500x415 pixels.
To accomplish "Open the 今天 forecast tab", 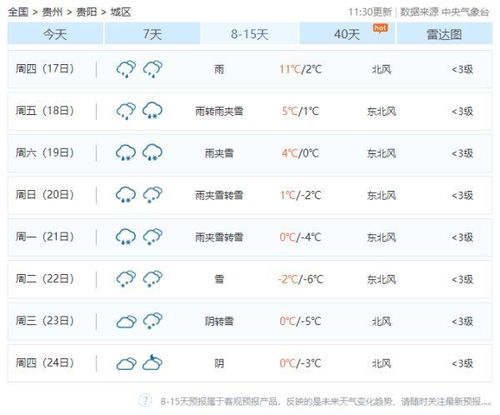I will point(55,34).
